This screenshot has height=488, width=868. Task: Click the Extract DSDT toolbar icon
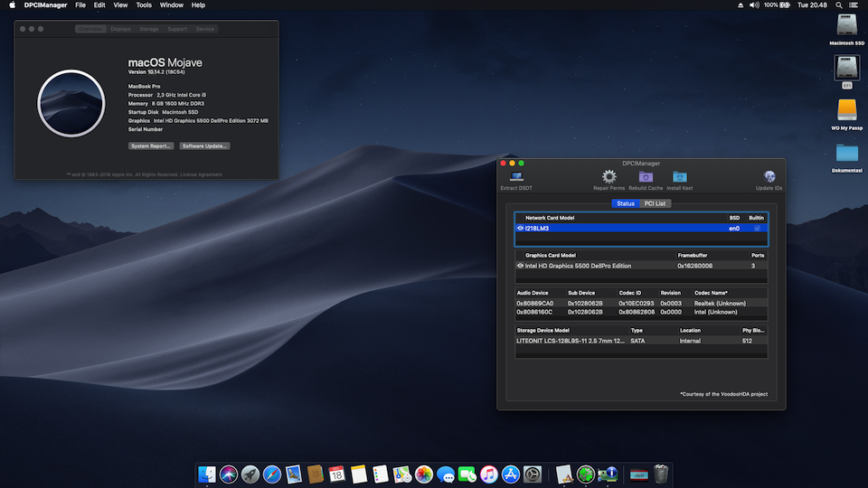click(517, 177)
